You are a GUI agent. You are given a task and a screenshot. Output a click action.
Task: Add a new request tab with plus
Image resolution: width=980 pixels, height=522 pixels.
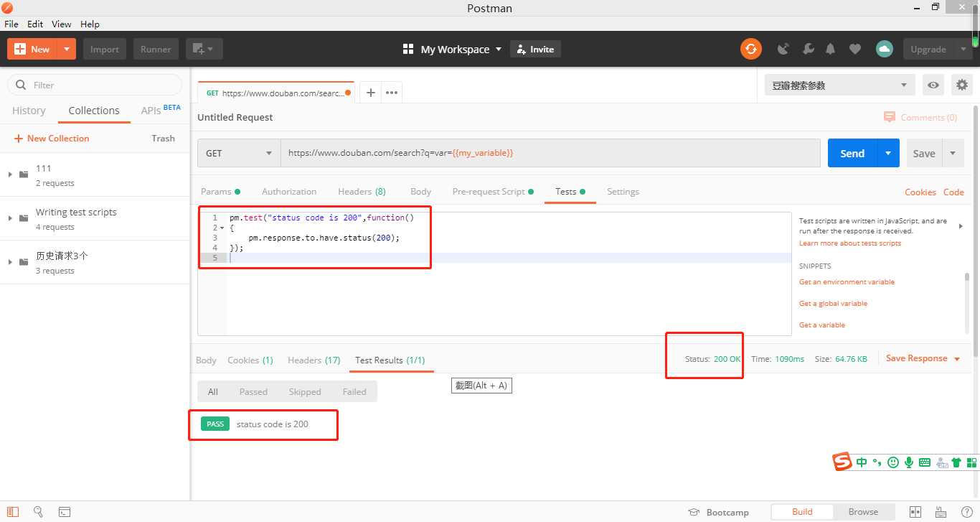(x=370, y=93)
